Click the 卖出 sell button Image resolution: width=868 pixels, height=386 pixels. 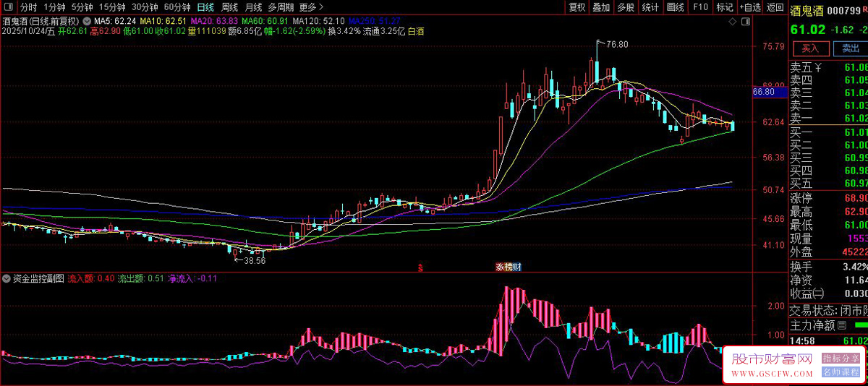[851, 48]
